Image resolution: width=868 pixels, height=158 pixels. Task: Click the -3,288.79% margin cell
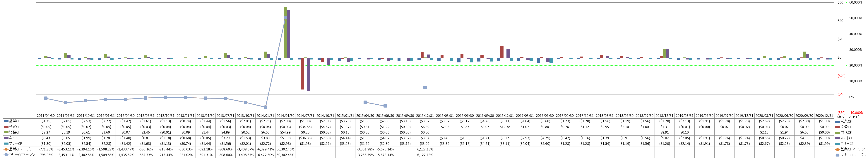coord(365,155)
